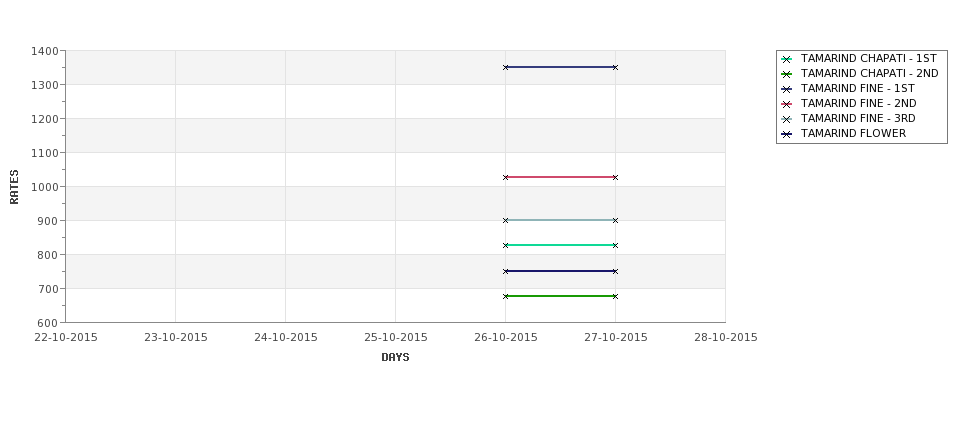Select the TAMARIND FLOWER legend label
This screenshot has width=975, height=429.
[x=853, y=133]
